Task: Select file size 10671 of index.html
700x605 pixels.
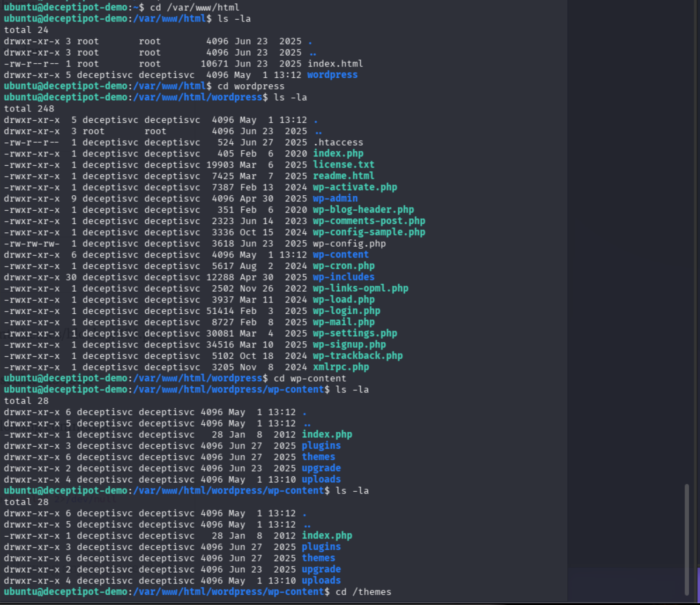Action: 215,64
